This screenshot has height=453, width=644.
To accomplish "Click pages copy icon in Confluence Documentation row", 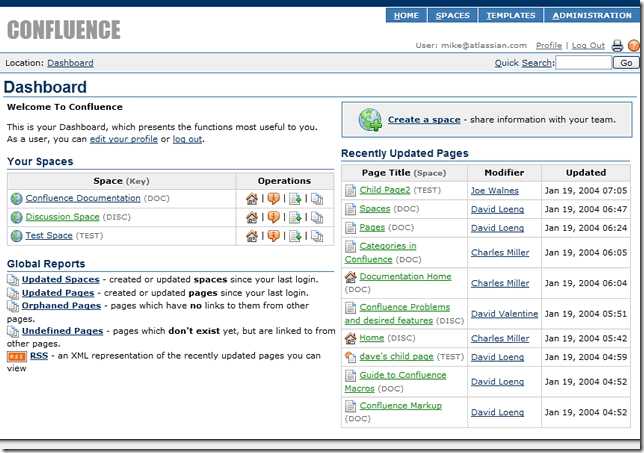I will pyautogui.click(x=317, y=199).
